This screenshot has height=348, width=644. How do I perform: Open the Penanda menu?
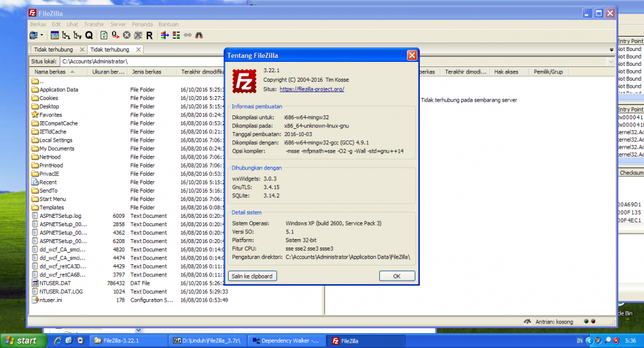pyautogui.click(x=142, y=24)
